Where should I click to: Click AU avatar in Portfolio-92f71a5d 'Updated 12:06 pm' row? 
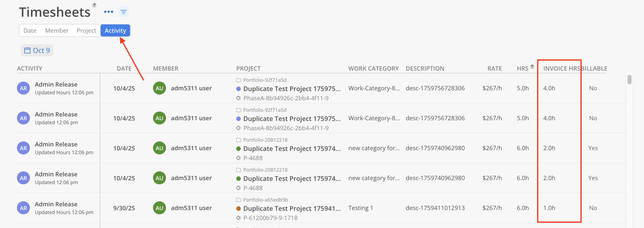[160, 118]
